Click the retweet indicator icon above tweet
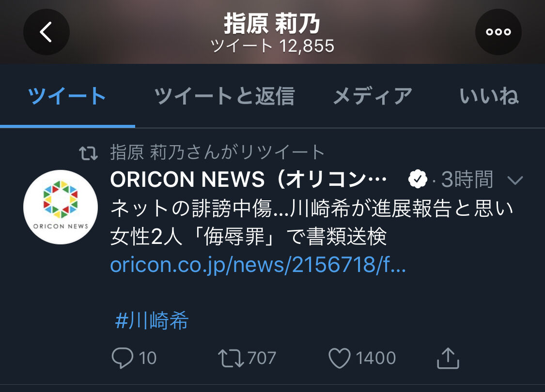The width and height of the screenshot is (545, 392). (x=88, y=153)
